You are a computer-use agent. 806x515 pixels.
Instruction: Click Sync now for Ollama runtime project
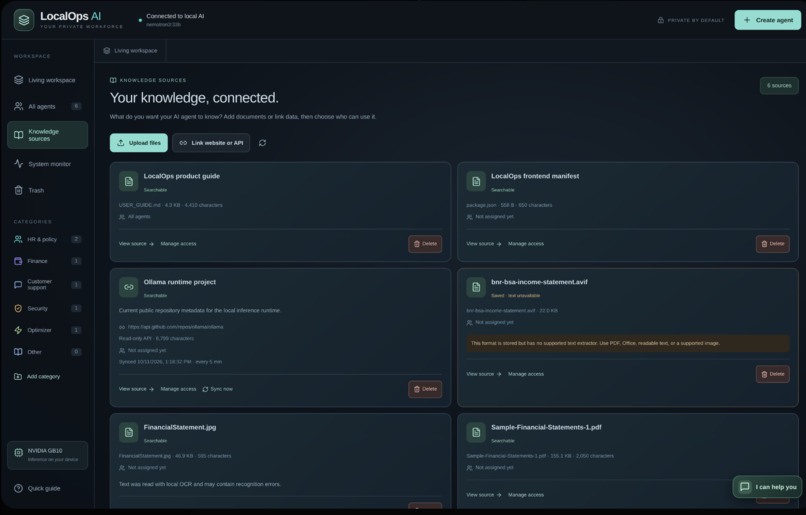tap(217, 389)
